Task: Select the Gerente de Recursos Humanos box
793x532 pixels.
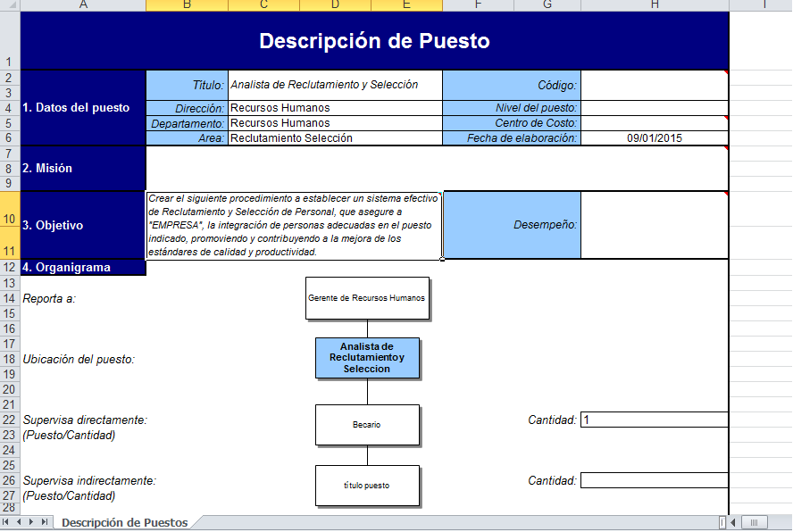Action: 367,298
